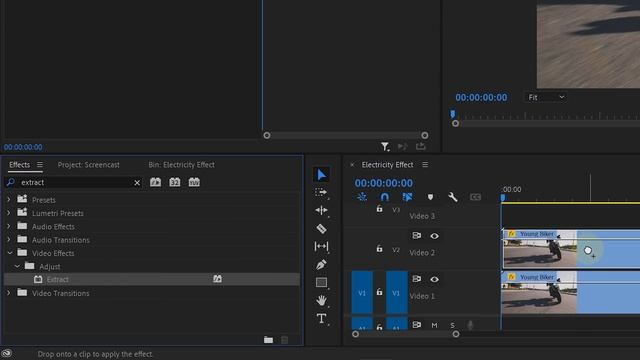
Task: Toggle Video 1 track output eye
Action: [434, 279]
